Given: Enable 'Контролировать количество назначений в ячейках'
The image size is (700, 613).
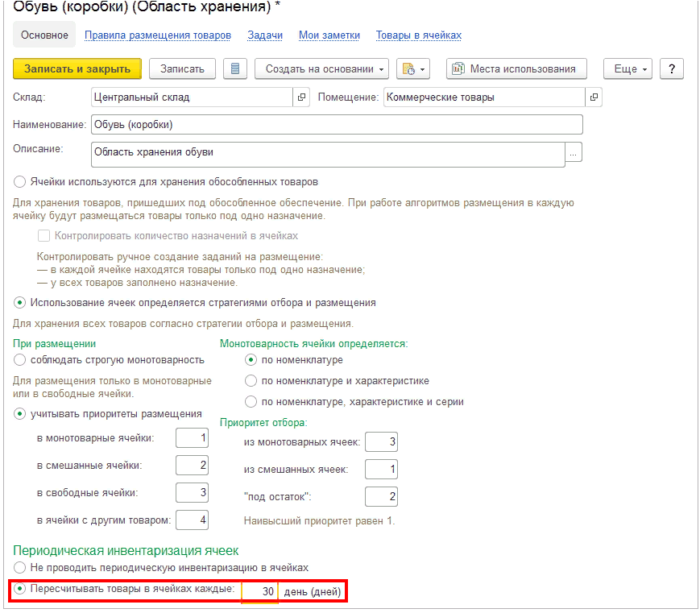Looking at the screenshot, I should point(43,236).
